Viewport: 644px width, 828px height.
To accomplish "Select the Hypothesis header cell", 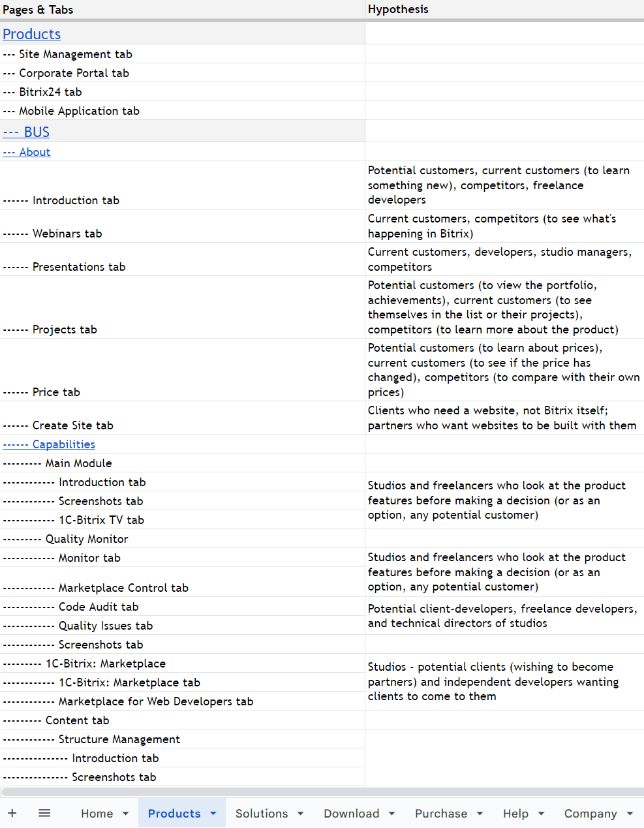I will [504, 10].
